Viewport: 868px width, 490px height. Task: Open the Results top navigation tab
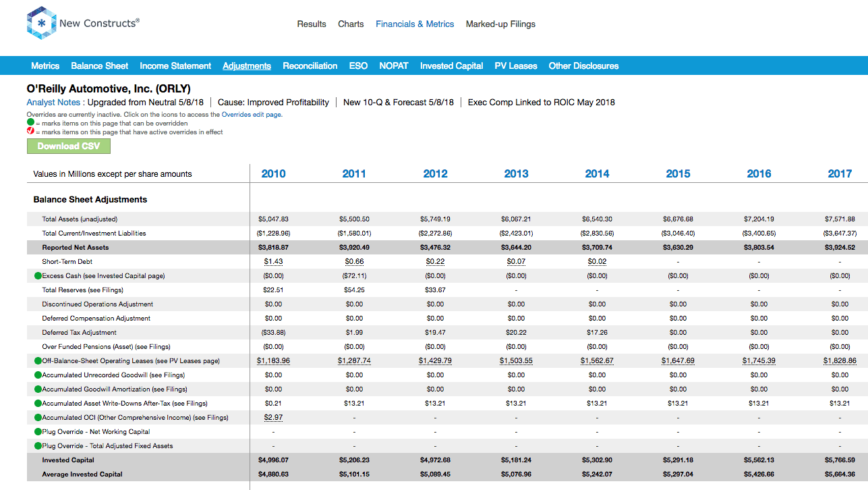click(312, 24)
